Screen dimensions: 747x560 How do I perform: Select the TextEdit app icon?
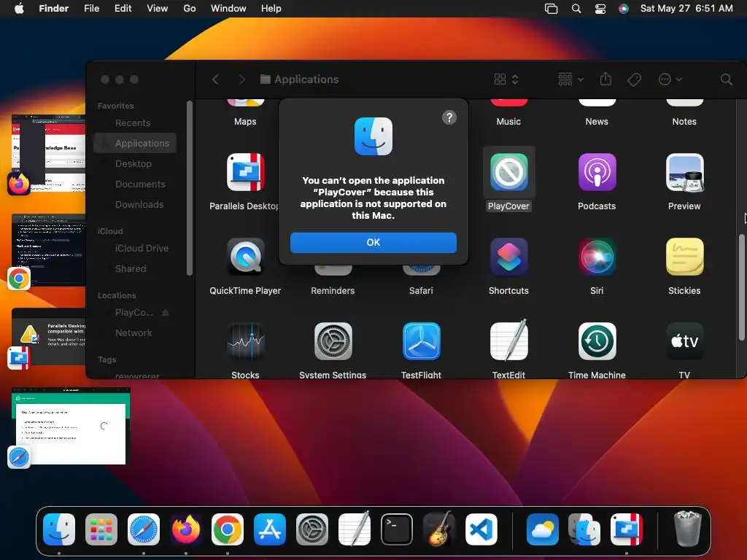pos(508,340)
